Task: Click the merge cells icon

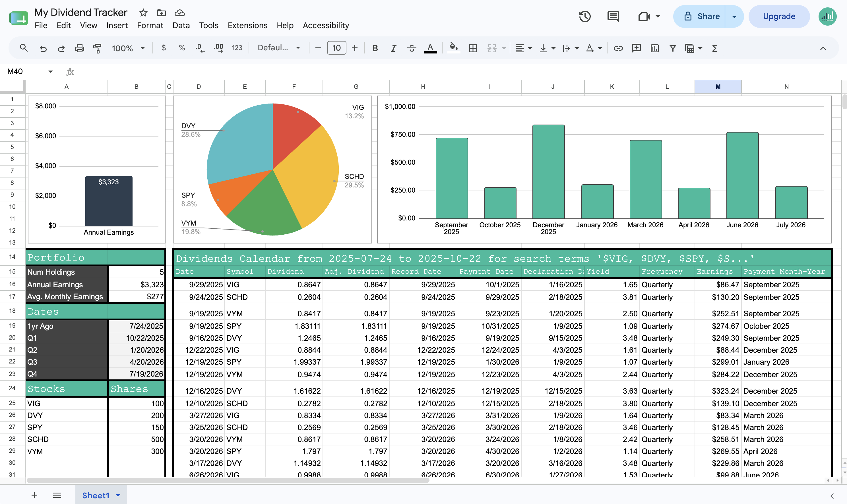Action: click(x=492, y=48)
